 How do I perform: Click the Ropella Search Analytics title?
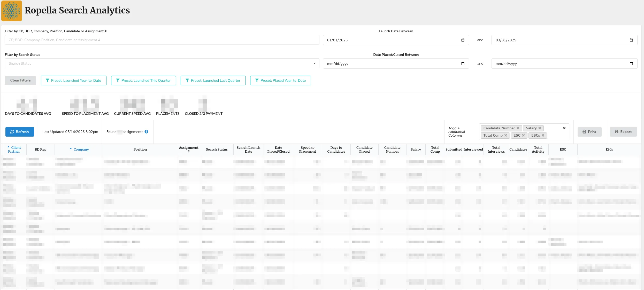(77, 10)
